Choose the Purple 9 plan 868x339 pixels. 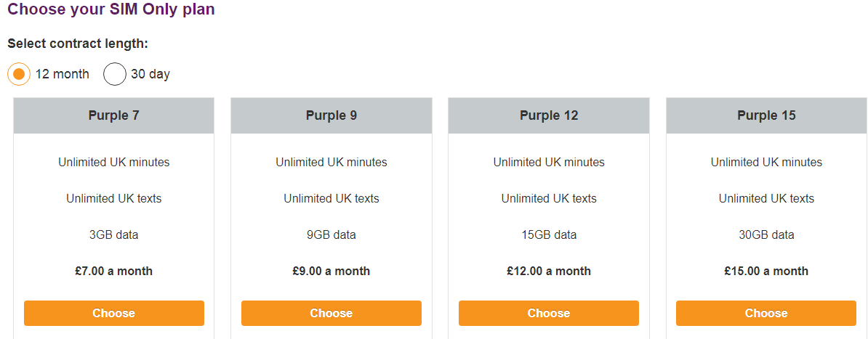pos(331,313)
